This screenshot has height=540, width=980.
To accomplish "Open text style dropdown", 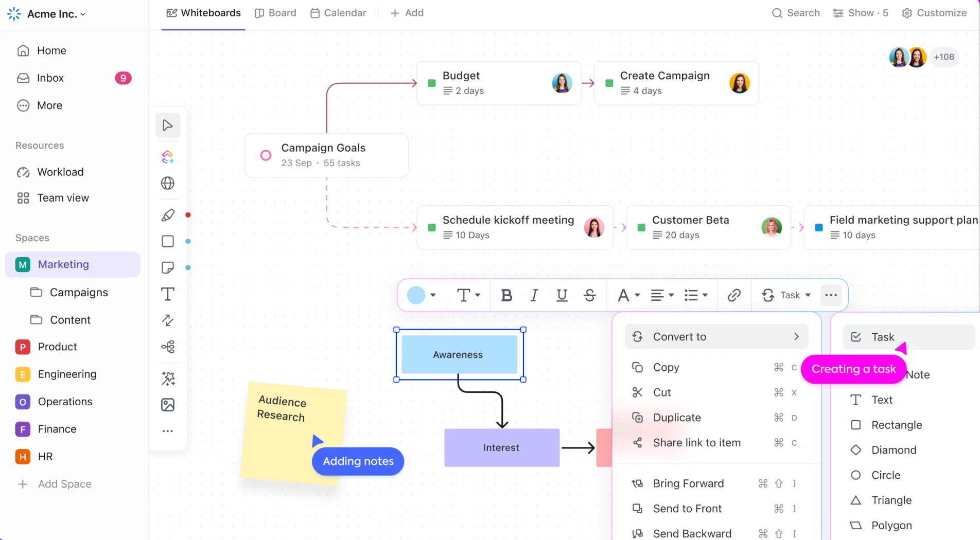I will point(468,295).
